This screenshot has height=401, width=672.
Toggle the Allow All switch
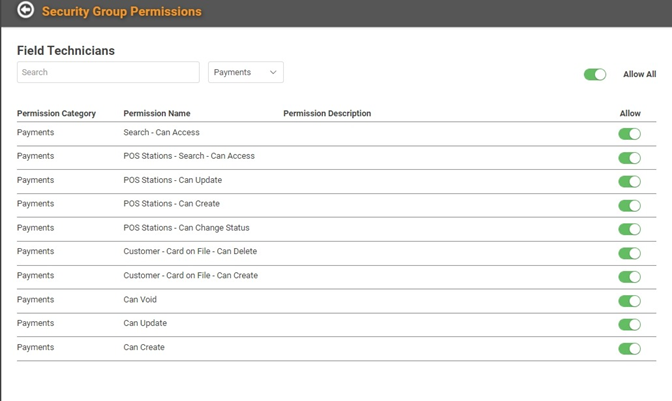pyautogui.click(x=595, y=75)
